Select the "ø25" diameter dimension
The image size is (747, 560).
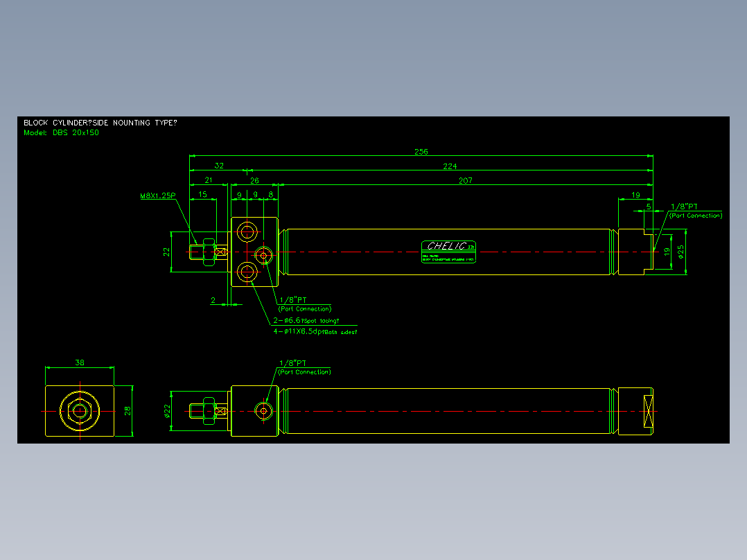(680, 252)
